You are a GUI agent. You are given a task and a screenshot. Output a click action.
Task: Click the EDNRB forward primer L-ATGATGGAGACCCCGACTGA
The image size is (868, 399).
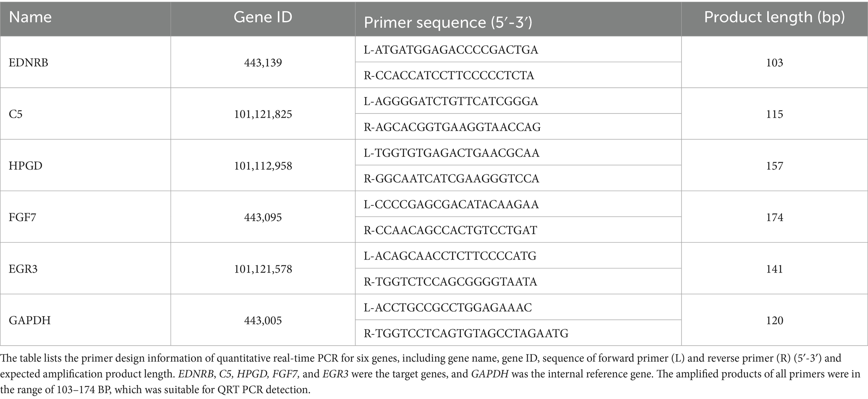pyautogui.click(x=451, y=50)
